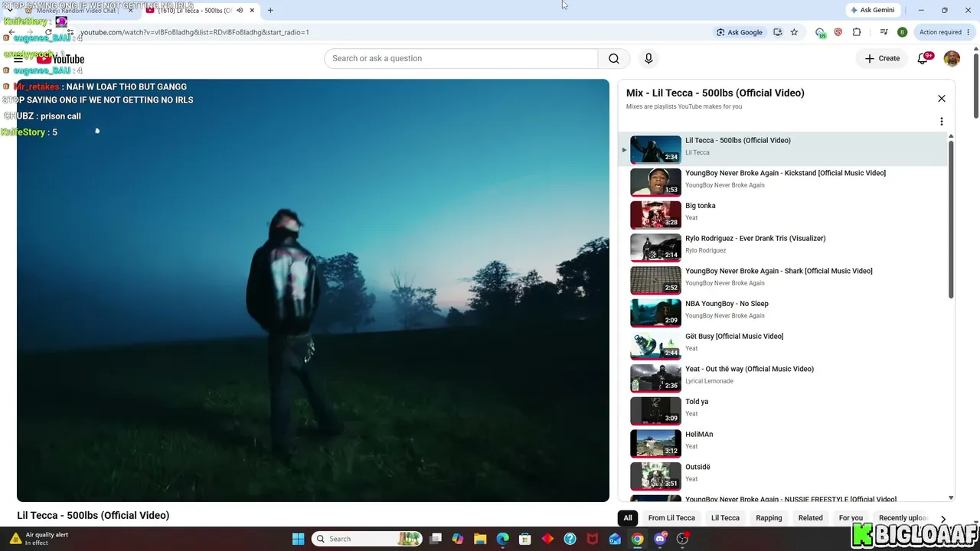Open McAfee from the taskbar
The image size is (980, 551).
pyautogui.click(x=592, y=539)
